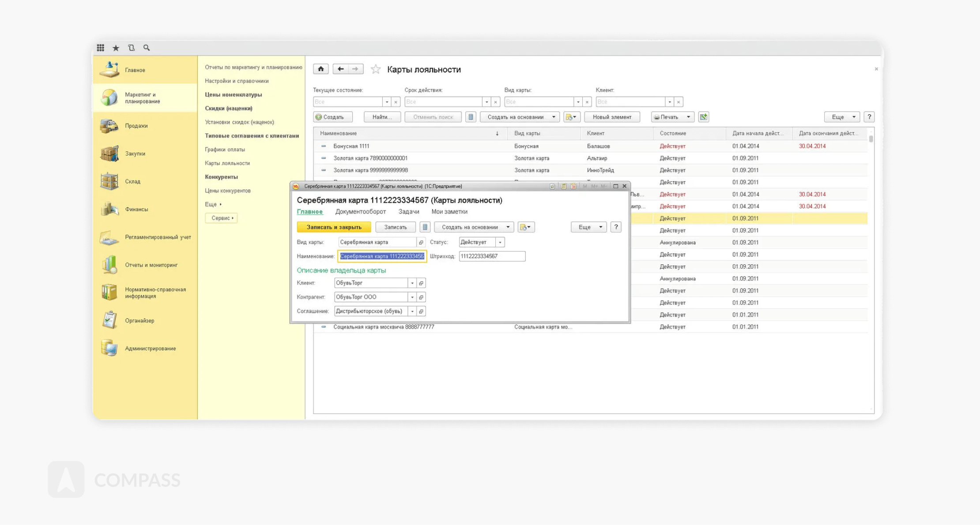The image size is (980, 525).
Task: Open the Склад section icon
Action: [109, 181]
